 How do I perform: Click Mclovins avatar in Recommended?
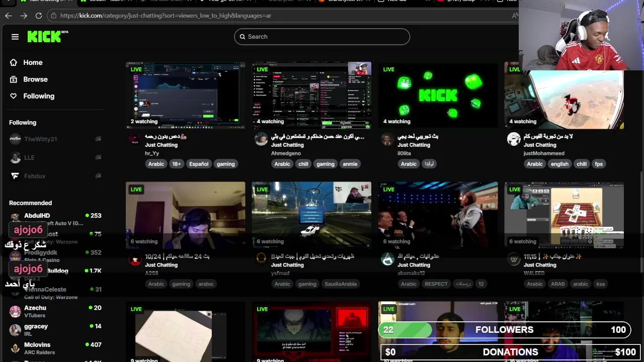pos(15,348)
